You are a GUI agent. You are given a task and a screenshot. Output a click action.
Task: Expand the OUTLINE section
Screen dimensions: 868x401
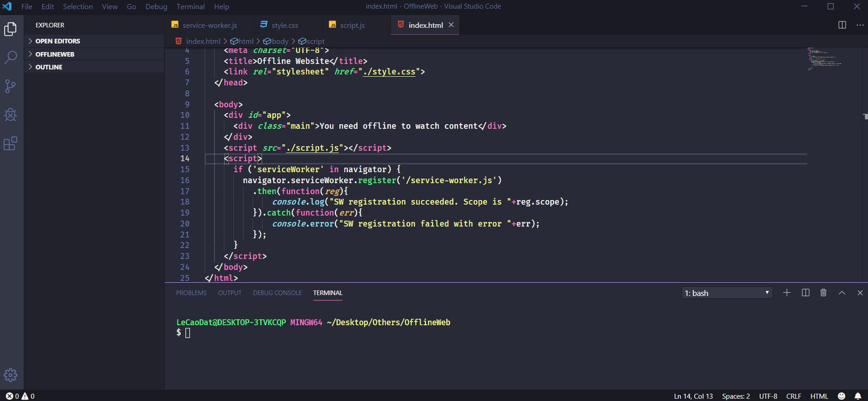click(x=48, y=67)
